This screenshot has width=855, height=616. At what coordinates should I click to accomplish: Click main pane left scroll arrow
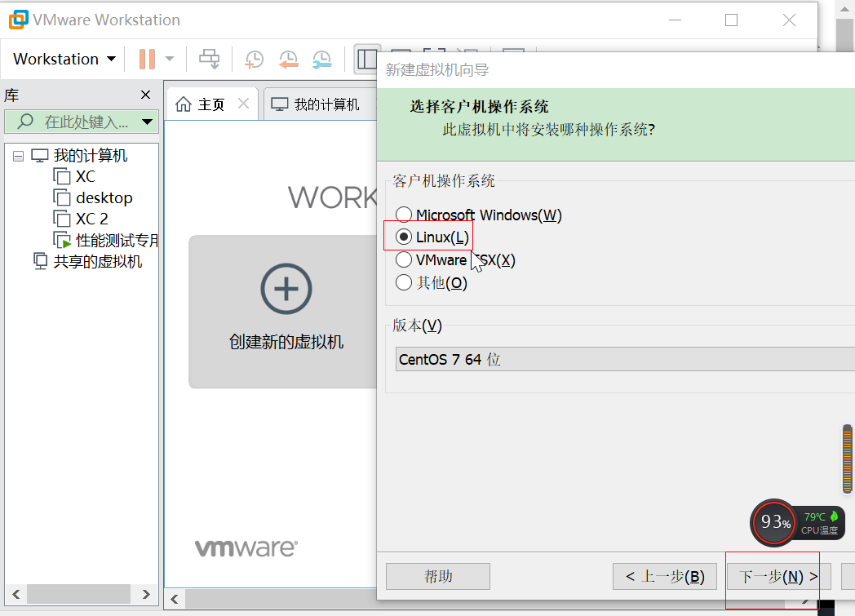click(x=175, y=599)
